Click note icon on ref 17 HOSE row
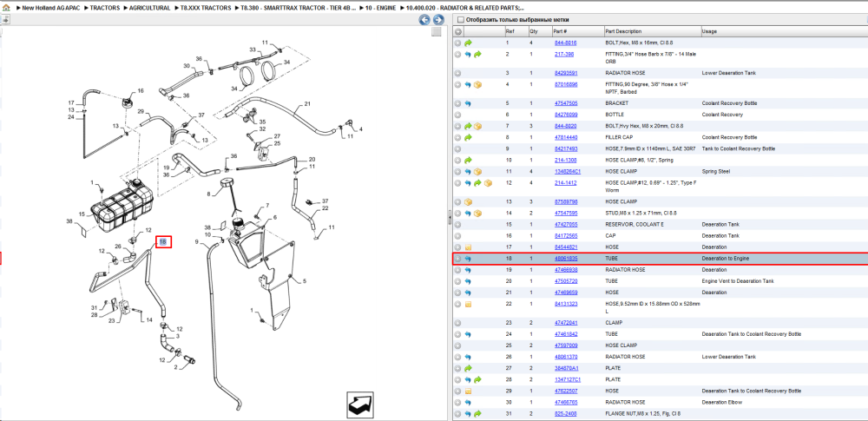Screen dimensions: 868x421 pos(469,247)
